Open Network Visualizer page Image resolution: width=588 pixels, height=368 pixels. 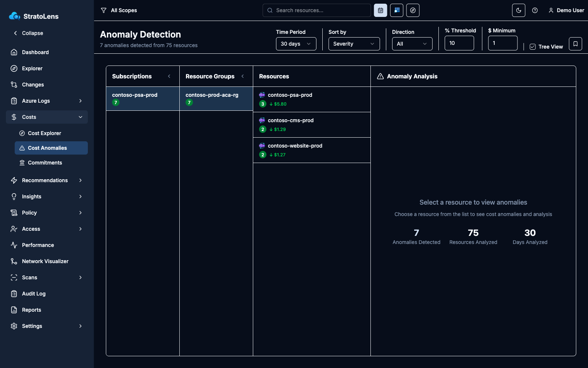[47, 261]
